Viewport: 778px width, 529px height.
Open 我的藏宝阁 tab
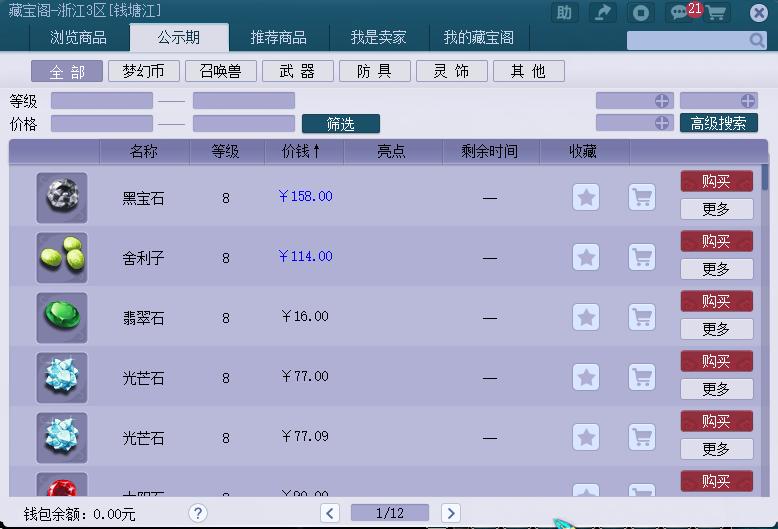click(x=479, y=37)
